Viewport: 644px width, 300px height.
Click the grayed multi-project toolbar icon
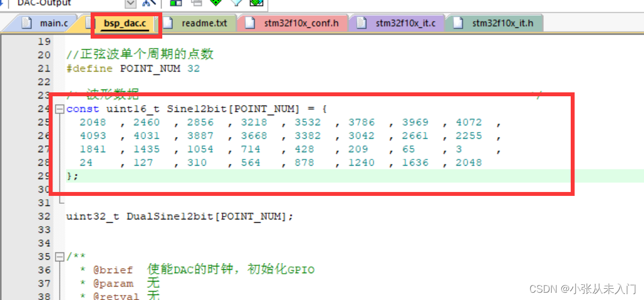pyautogui.click(x=196, y=3)
